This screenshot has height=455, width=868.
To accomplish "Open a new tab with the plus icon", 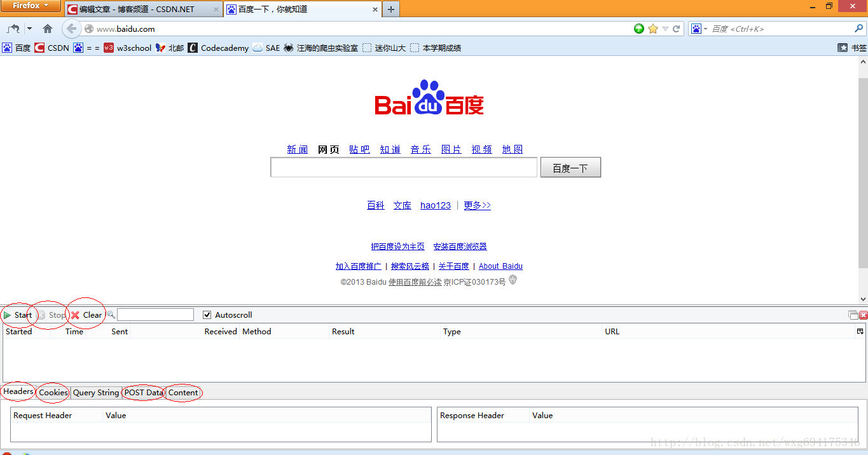I will [391, 9].
